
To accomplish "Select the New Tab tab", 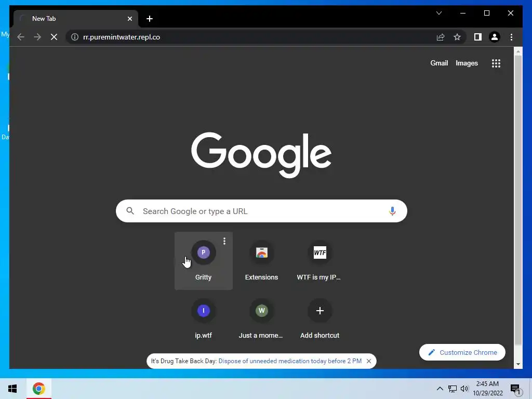I will [76, 19].
